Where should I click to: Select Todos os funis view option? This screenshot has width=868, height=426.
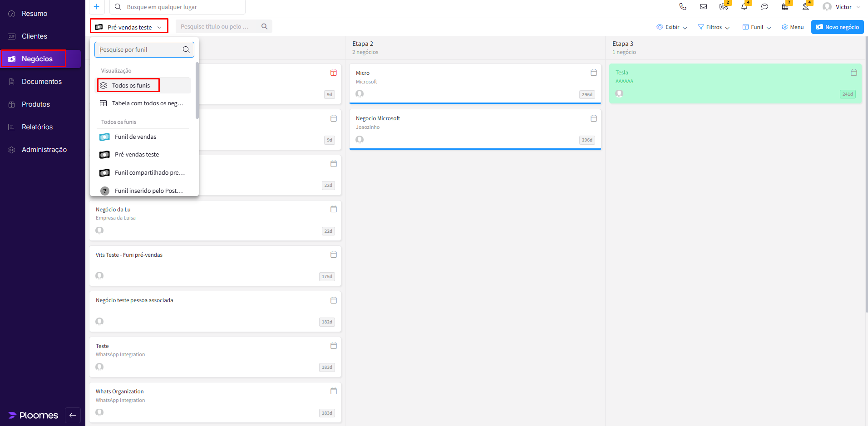(131, 85)
